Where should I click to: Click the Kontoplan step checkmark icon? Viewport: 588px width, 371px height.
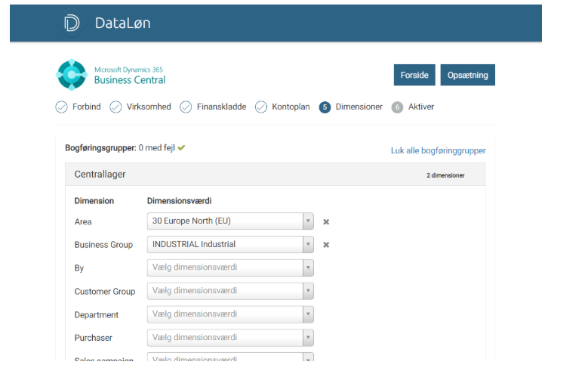(x=261, y=107)
